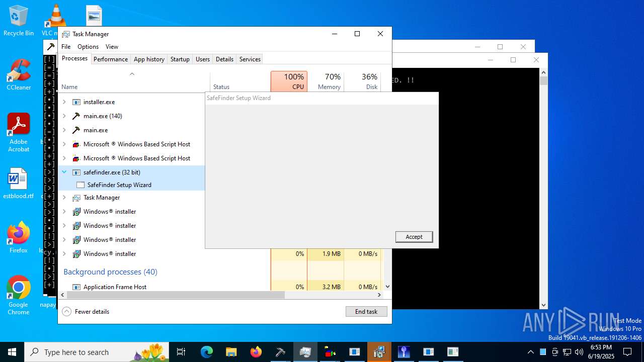
Task: Switch to the Details tab
Action: 224,59
